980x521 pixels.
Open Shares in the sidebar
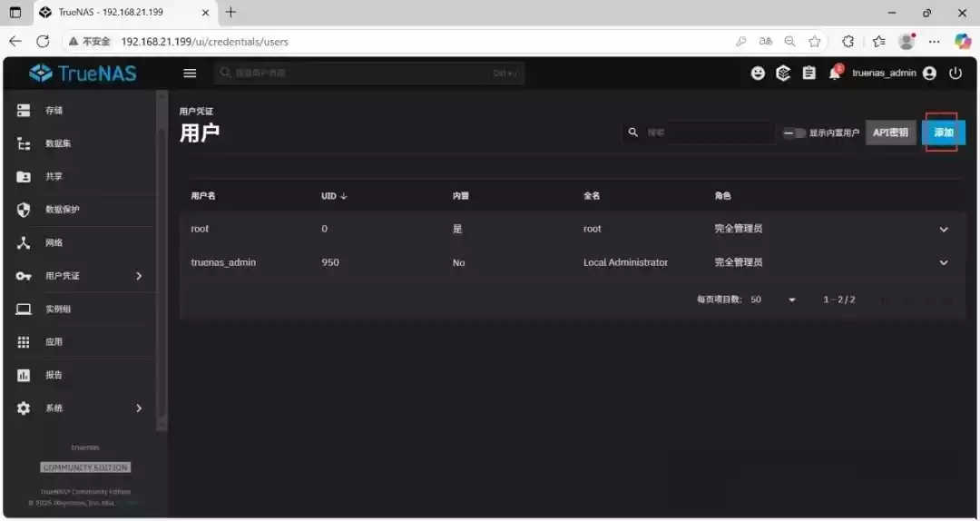[x=79, y=176]
